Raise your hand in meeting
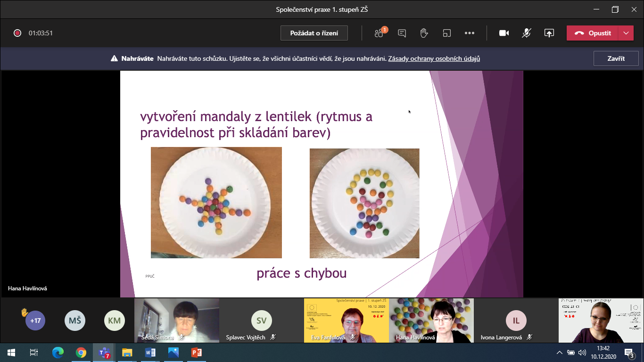 pyautogui.click(x=424, y=33)
